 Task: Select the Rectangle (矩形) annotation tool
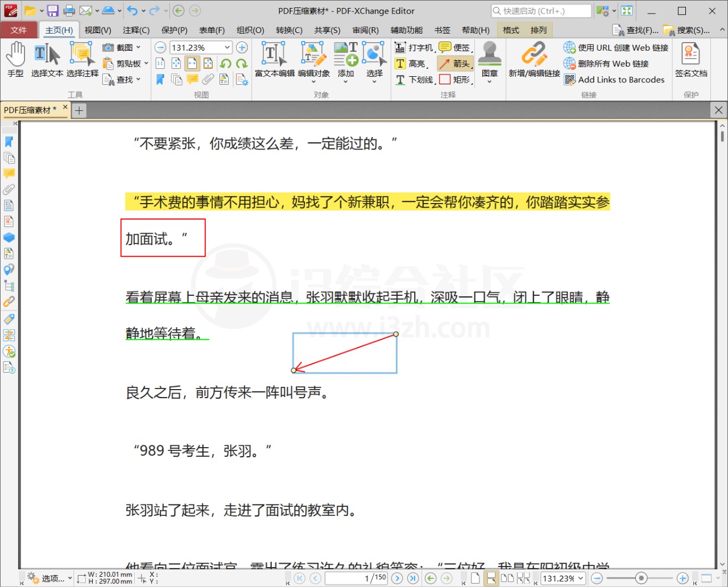456,80
